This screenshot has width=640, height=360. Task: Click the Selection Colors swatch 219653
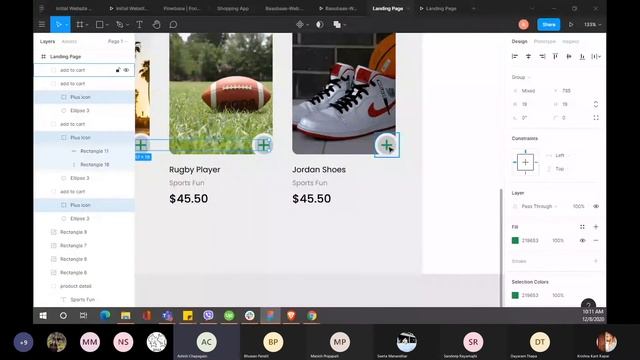click(x=515, y=295)
